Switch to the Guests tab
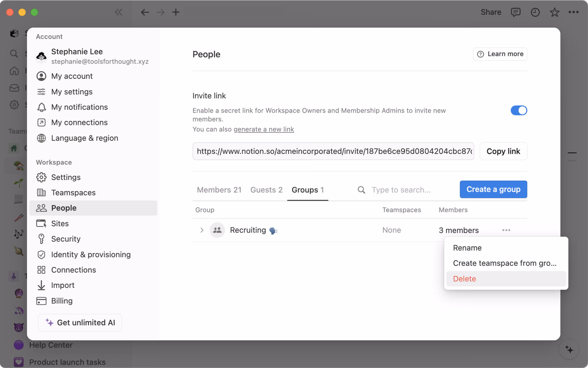Image resolution: width=588 pixels, height=368 pixels. (x=266, y=190)
